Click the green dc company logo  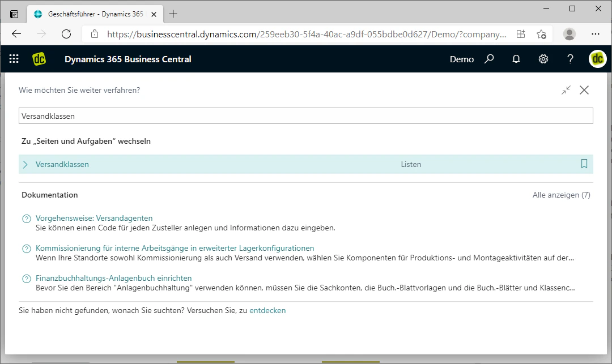39,59
